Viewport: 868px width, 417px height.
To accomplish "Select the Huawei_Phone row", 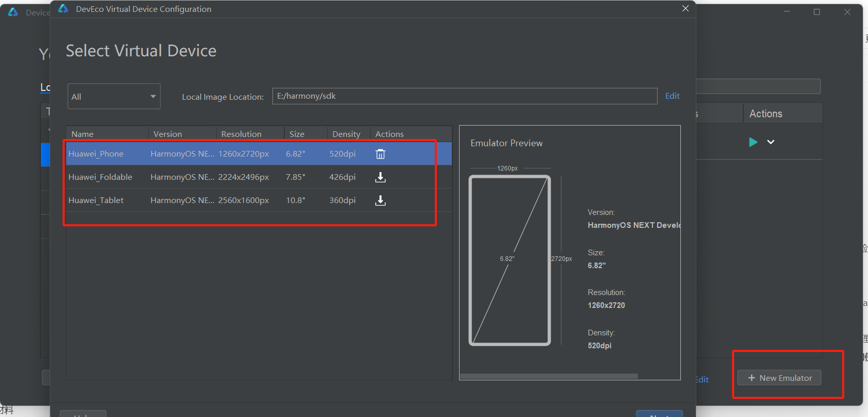I will pyautogui.click(x=259, y=154).
